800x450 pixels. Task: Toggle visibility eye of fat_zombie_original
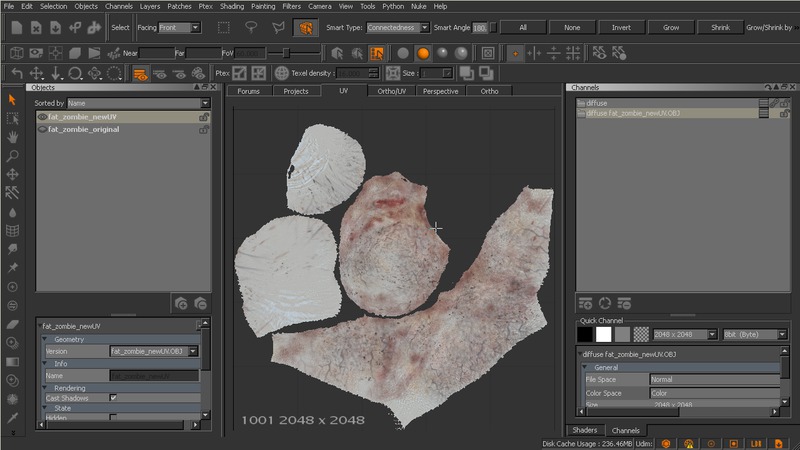click(x=42, y=130)
